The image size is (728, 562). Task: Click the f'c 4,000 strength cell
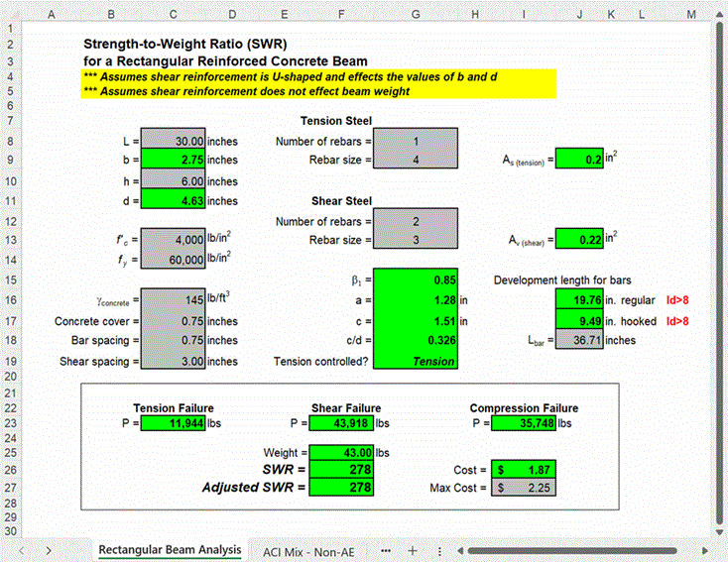click(x=174, y=239)
